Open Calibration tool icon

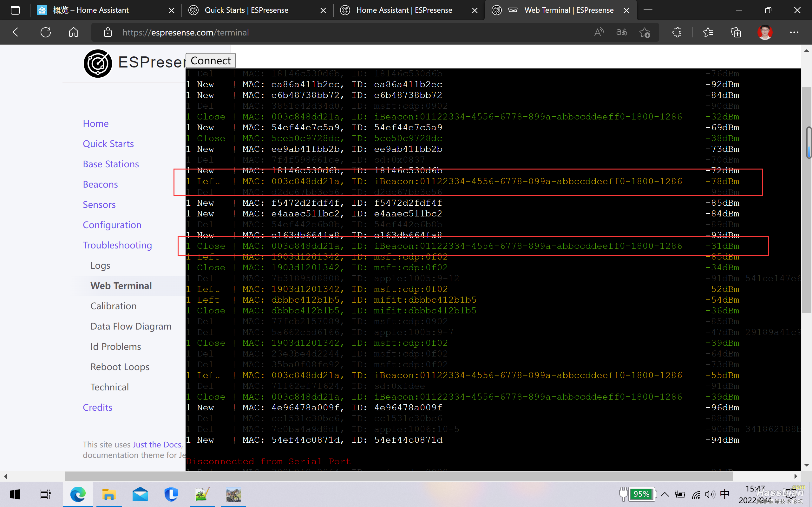[114, 305]
